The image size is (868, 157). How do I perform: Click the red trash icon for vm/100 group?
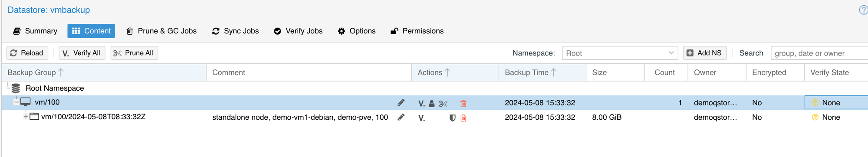point(463,104)
